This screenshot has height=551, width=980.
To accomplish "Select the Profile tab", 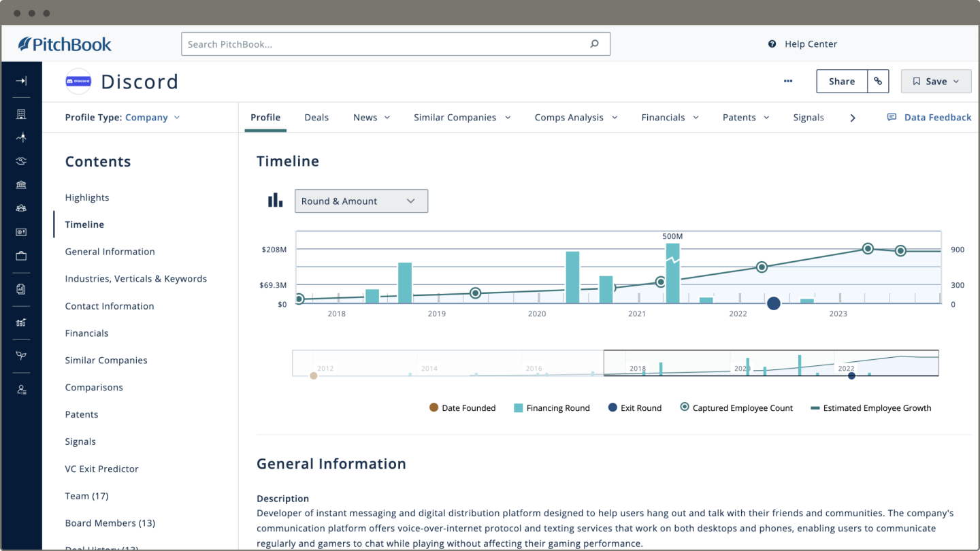I will coord(265,118).
